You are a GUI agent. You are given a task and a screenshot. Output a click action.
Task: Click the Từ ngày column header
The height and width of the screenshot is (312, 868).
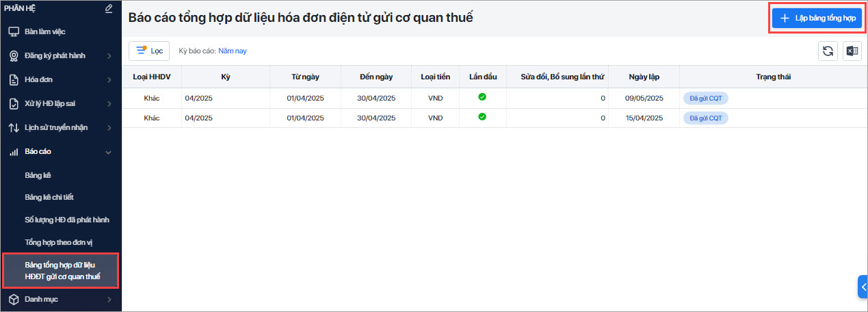[305, 77]
